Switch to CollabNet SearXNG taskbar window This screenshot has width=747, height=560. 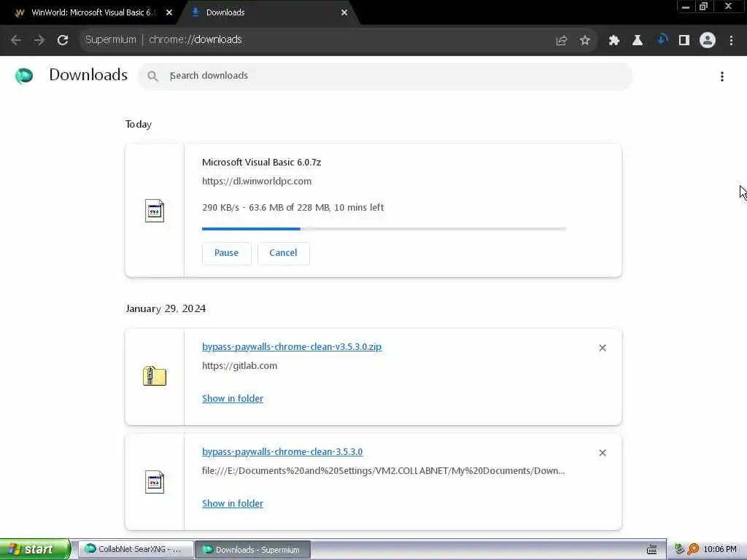(136, 549)
